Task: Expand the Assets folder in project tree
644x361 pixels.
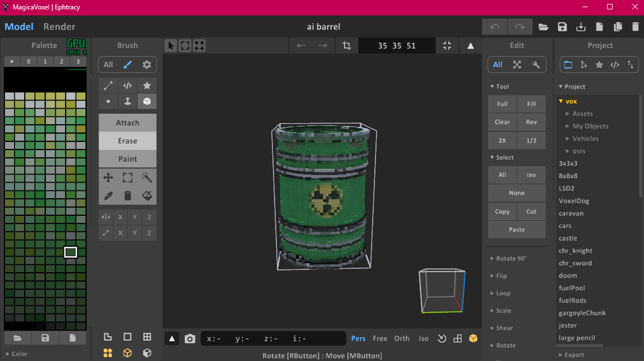Action: click(x=579, y=114)
